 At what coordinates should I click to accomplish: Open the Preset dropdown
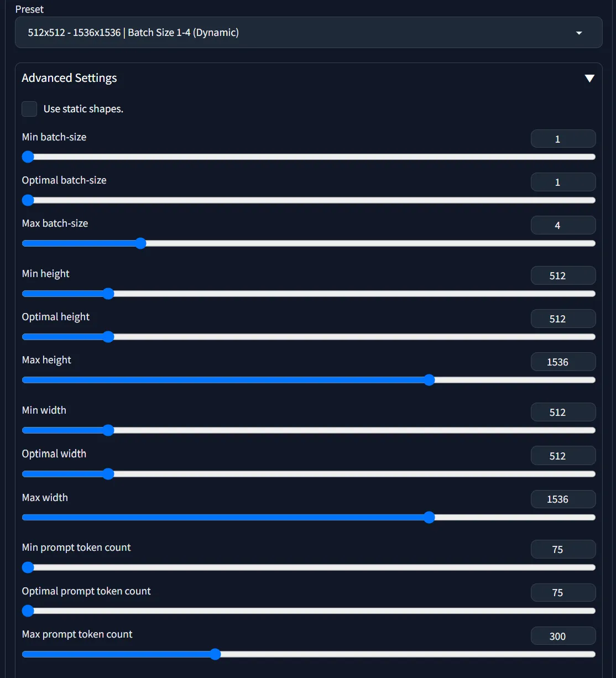[x=308, y=32]
